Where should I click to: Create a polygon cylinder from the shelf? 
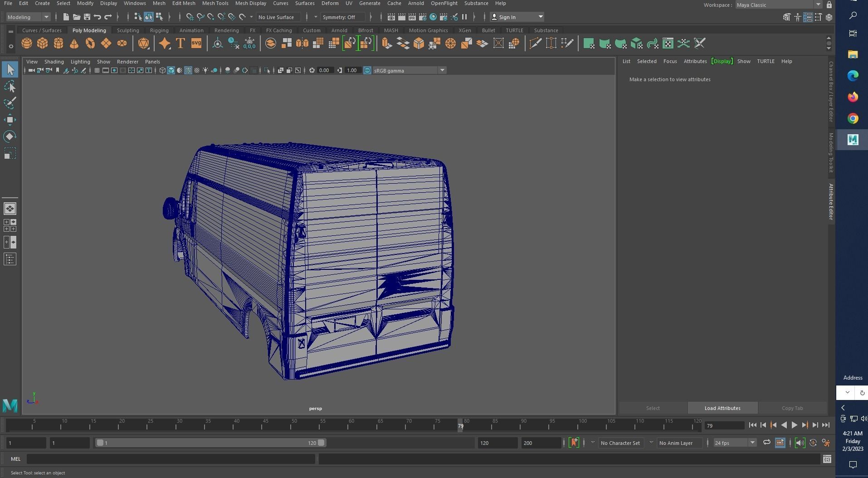click(x=59, y=43)
